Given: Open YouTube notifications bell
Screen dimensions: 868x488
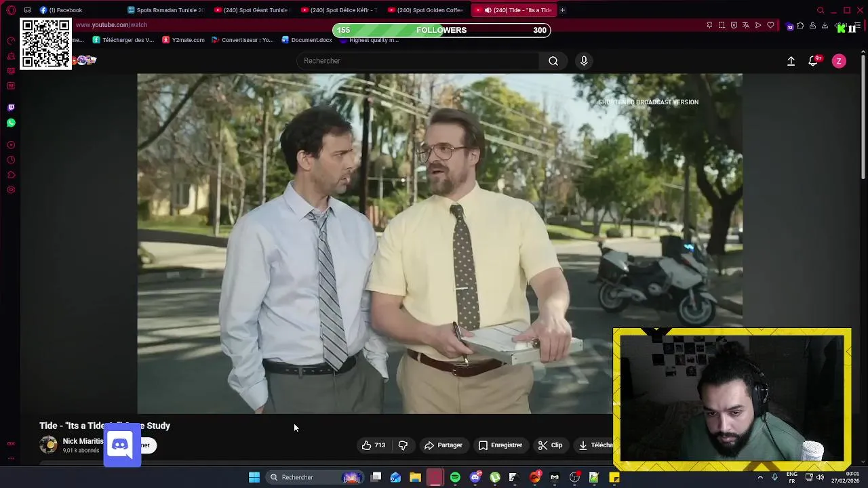Looking at the screenshot, I should click(814, 61).
